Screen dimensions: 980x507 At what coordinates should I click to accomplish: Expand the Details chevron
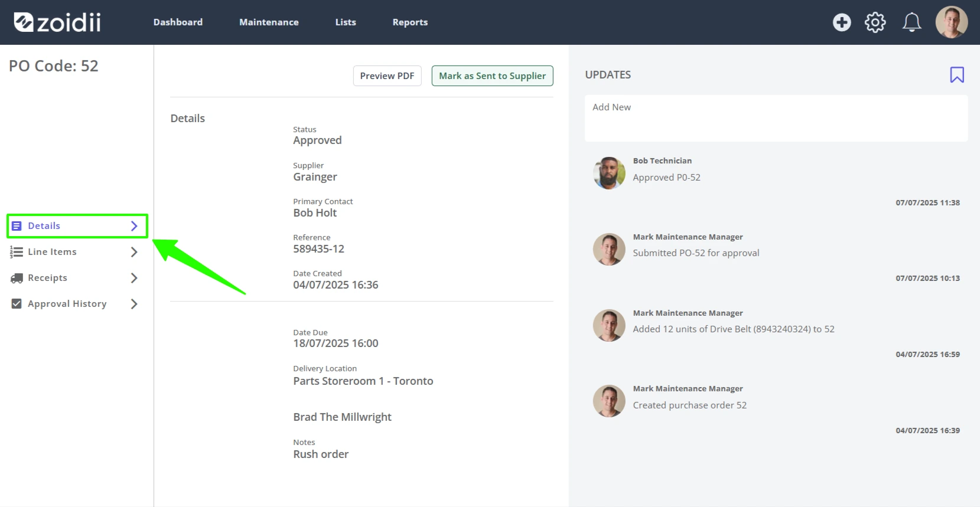pyautogui.click(x=134, y=226)
